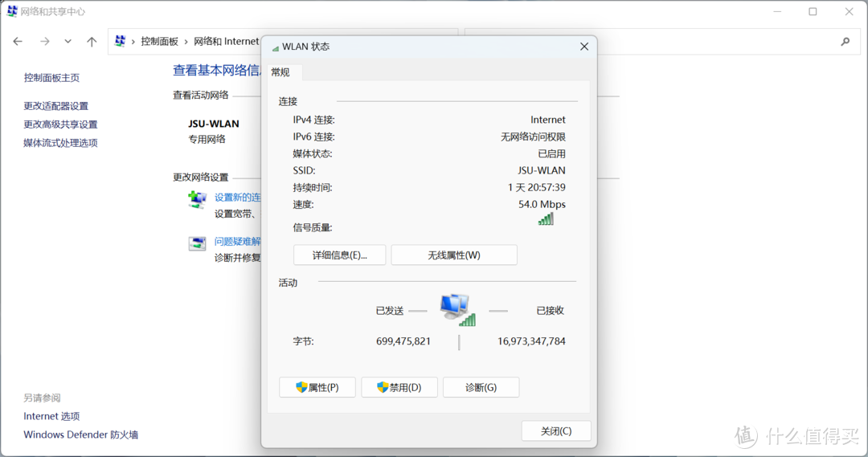Click the 已启用 media state value
868x457 pixels.
tap(552, 154)
